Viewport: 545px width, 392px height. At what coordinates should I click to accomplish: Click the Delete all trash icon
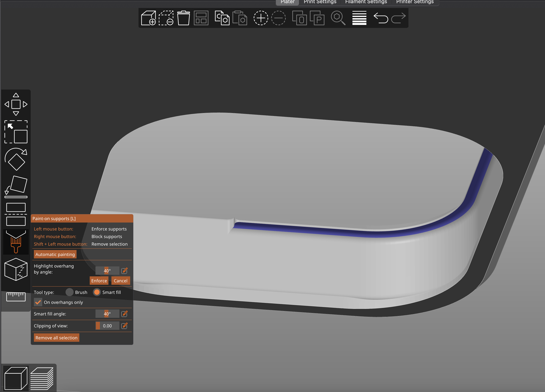[183, 18]
